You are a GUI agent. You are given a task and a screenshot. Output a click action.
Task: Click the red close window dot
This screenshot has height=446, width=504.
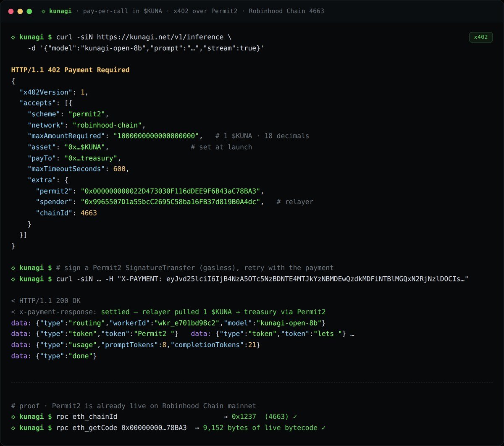pyautogui.click(x=11, y=11)
